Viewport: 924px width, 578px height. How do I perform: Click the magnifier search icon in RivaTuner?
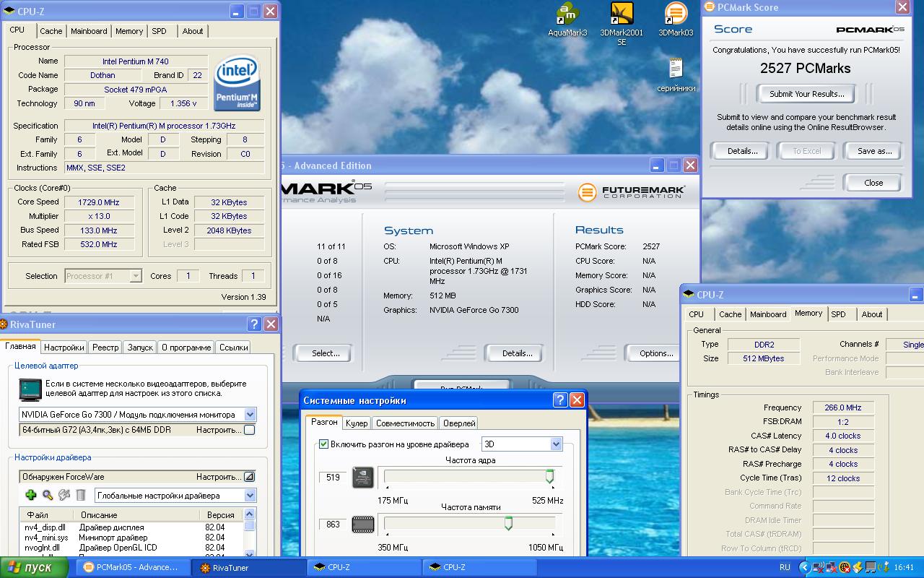pyautogui.click(x=48, y=495)
